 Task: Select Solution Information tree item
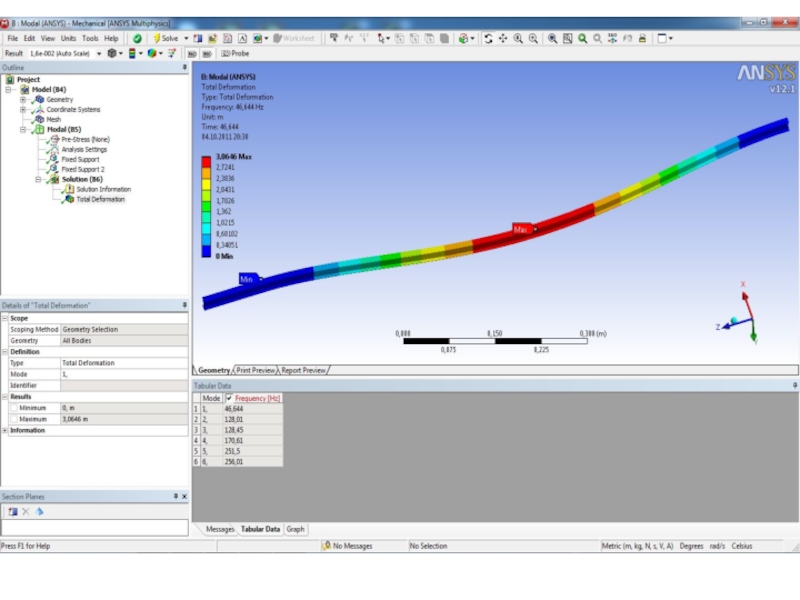104,189
